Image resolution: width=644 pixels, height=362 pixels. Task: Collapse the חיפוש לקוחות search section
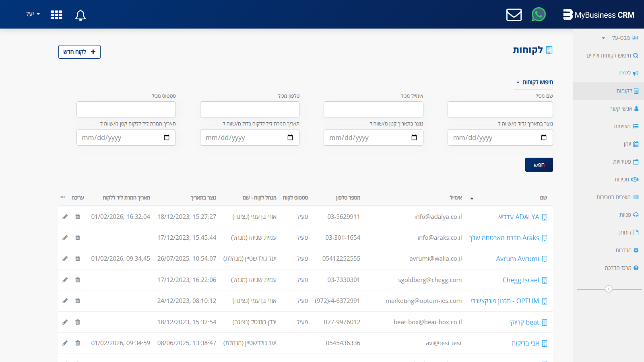click(535, 82)
